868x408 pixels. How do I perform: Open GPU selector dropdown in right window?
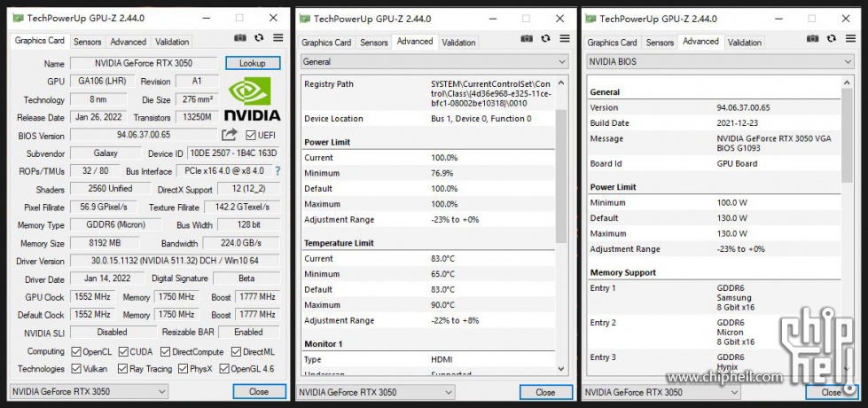(x=661, y=392)
